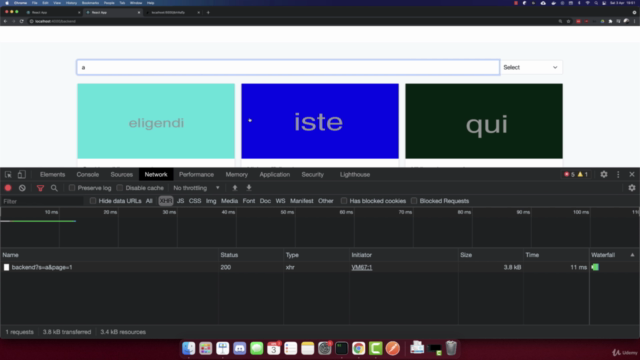
Task: Click the red record network log button
Action: coord(8,188)
